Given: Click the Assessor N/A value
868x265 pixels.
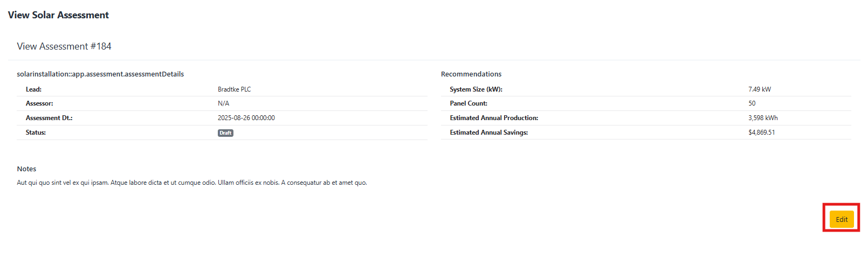Looking at the screenshot, I should point(223,103).
